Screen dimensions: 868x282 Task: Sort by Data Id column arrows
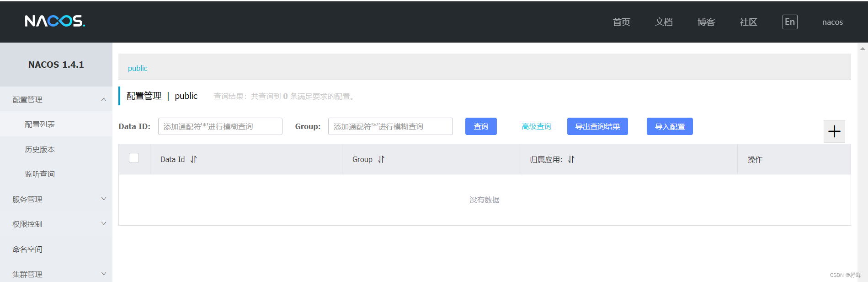click(194, 159)
